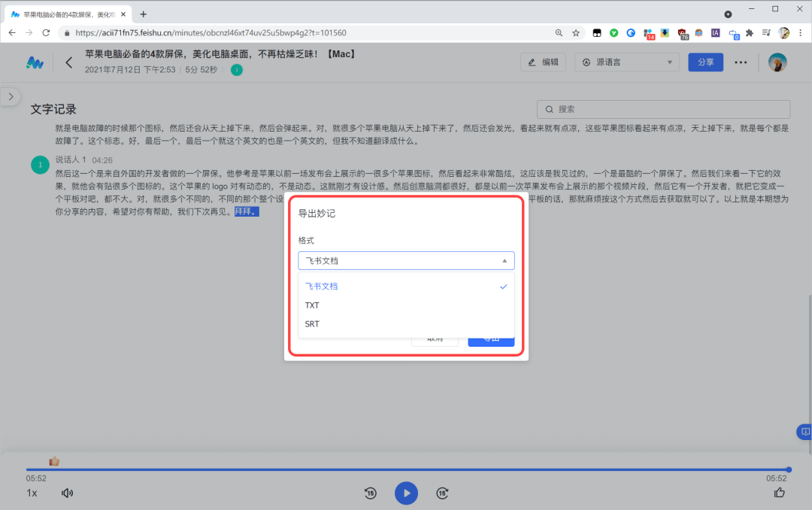Select SRT export format
This screenshot has width=812, height=510.
[406, 324]
